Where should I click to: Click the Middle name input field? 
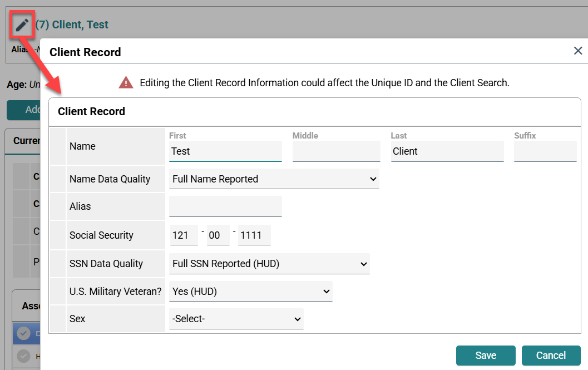[336, 151]
